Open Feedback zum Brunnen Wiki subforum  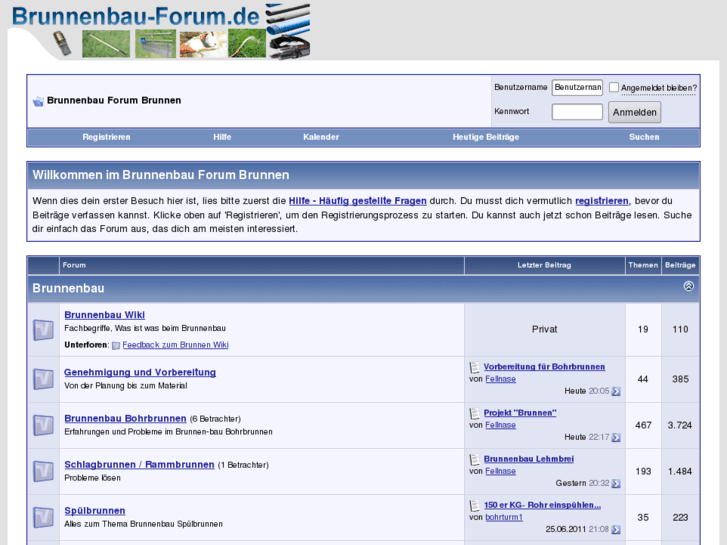coord(175,345)
